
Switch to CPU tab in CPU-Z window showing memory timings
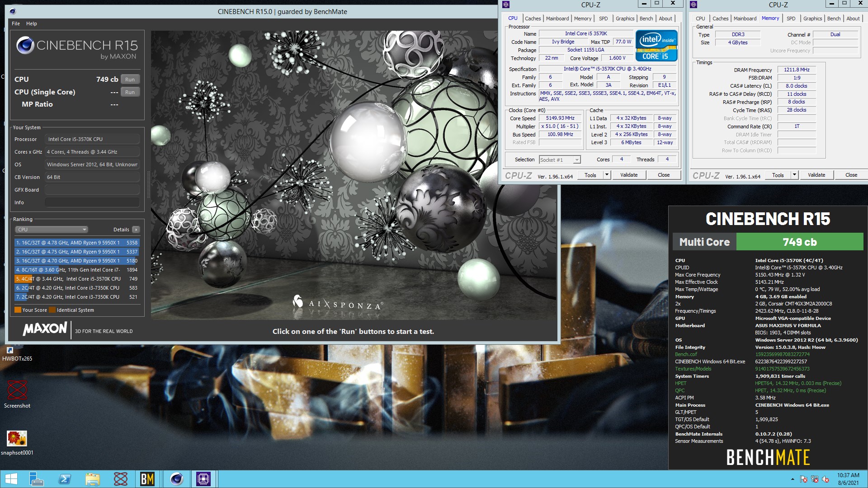(700, 19)
